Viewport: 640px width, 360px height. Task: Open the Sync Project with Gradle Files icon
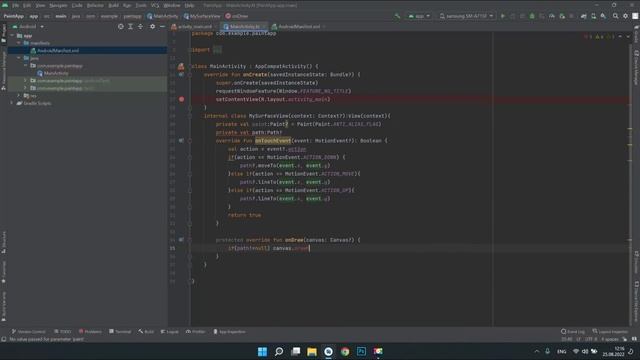point(584,16)
